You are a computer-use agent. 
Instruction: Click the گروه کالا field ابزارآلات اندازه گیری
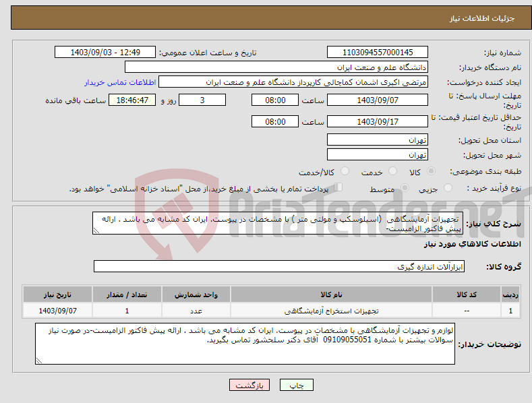pos(279,267)
